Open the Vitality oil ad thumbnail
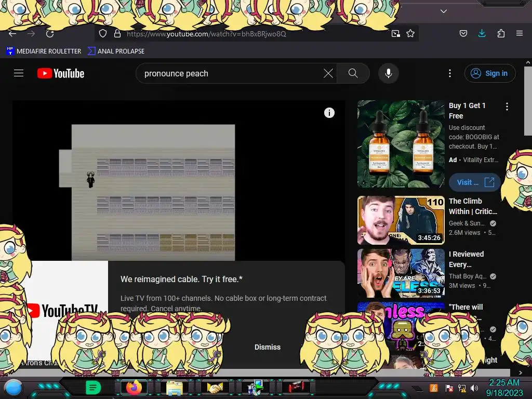 (x=401, y=144)
